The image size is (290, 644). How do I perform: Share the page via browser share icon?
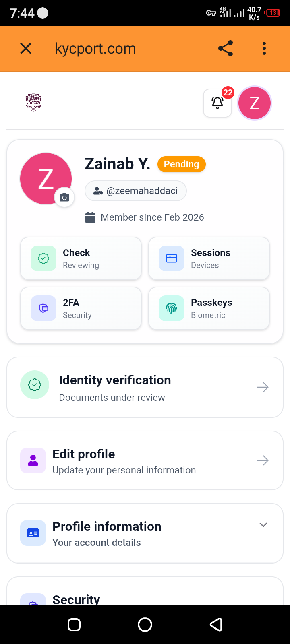click(226, 48)
